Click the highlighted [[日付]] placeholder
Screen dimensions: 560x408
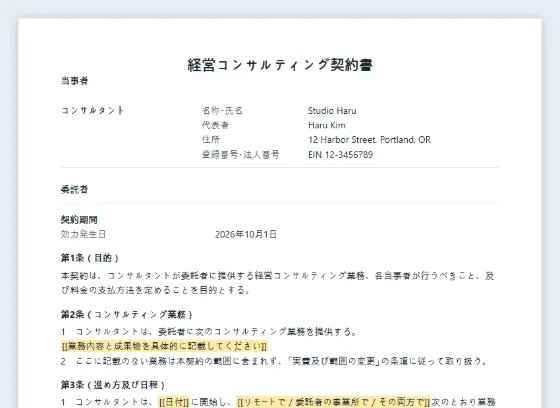coord(174,402)
